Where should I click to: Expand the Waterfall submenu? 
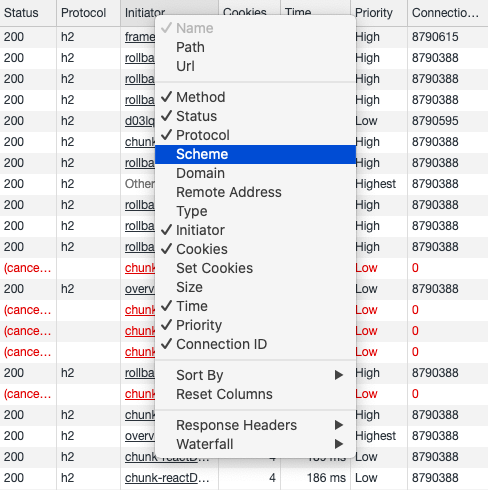point(255,444)
